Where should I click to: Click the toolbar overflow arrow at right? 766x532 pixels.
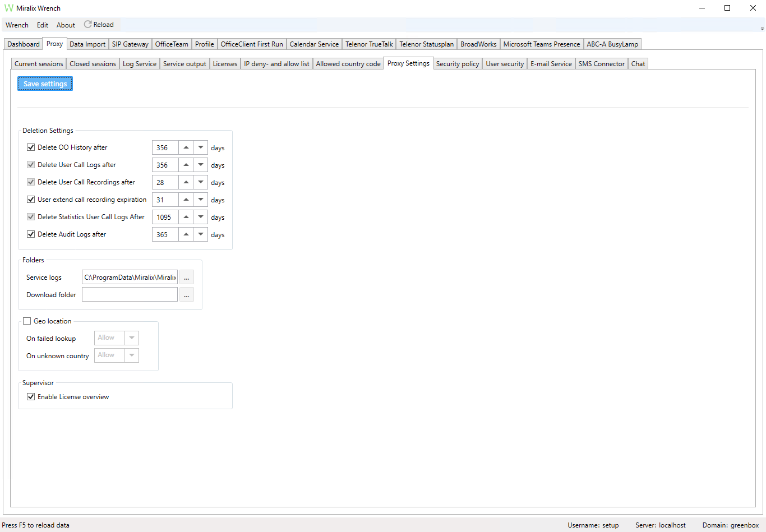tap(762, 28)
